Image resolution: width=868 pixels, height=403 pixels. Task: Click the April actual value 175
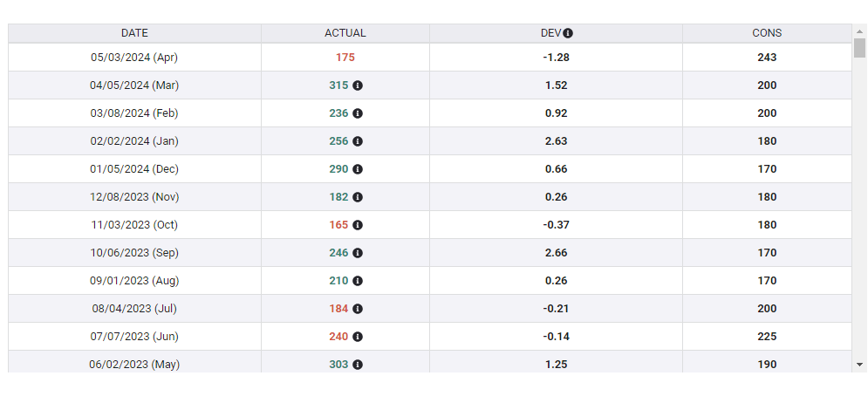(x=345, y=58)
